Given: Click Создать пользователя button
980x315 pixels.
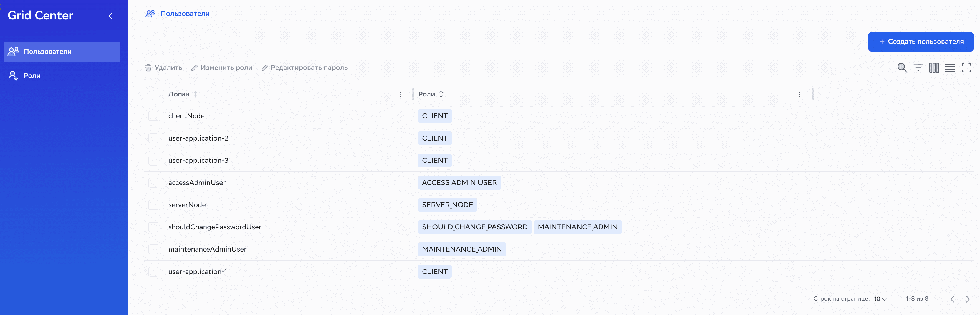Looking at the screenshot, I should click(x=920, y=42).
